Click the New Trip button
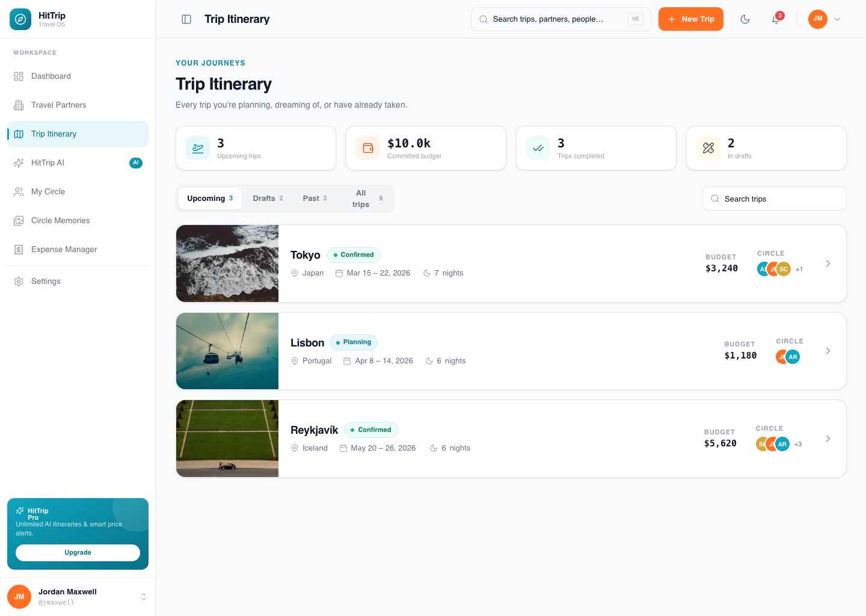 691,19
